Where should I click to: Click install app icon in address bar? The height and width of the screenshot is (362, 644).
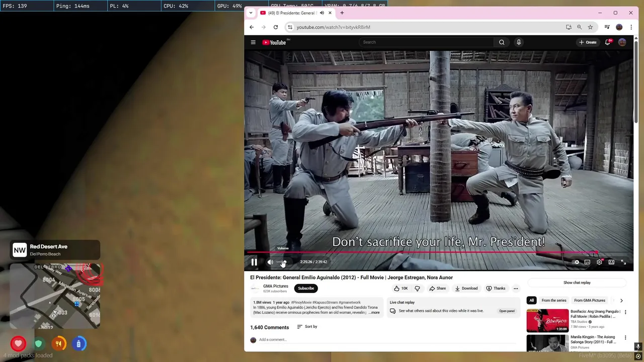pos(569,27)
